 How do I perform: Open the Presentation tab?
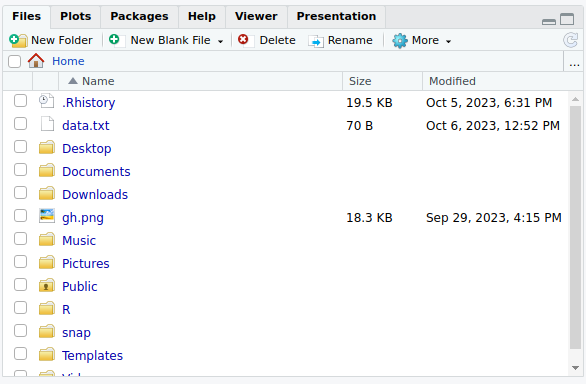pyautogui.click(x=336, y=16)
